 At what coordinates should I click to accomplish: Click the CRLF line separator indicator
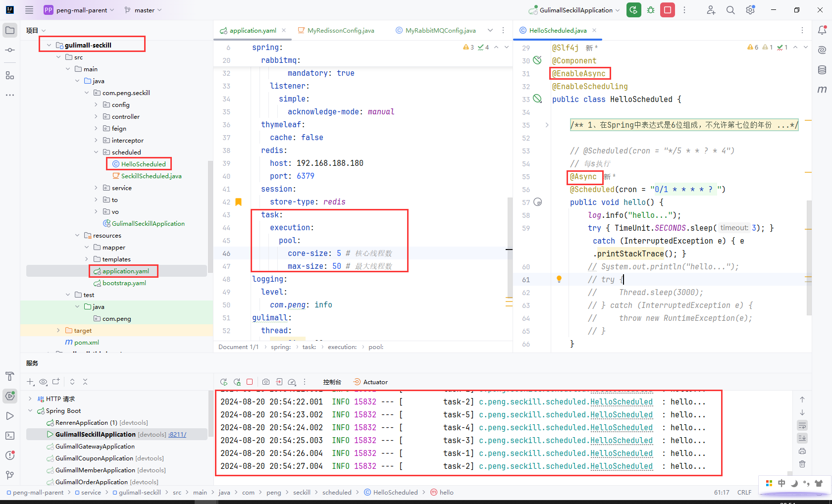pyautogui.click(x=744, y=492)
